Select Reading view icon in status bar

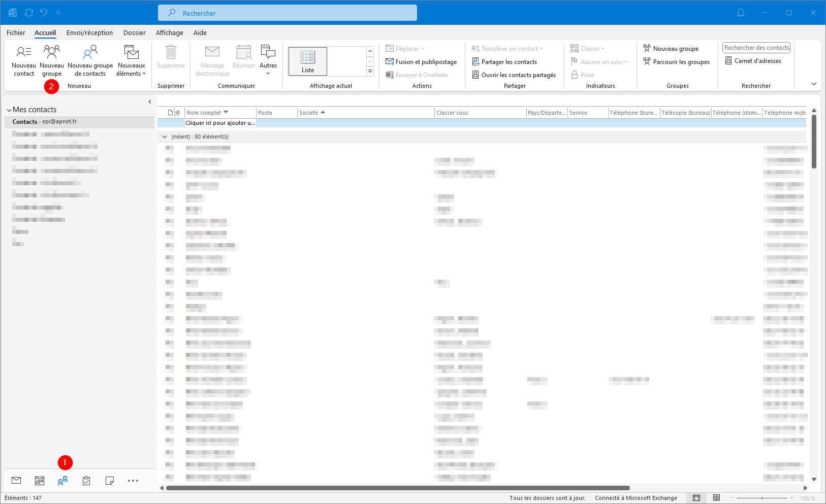click(x=716, y=498)
